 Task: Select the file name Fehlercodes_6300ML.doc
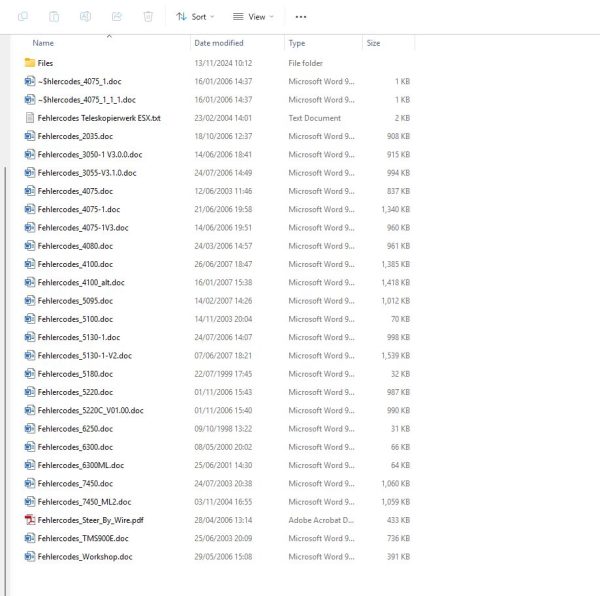coord(81,465)
